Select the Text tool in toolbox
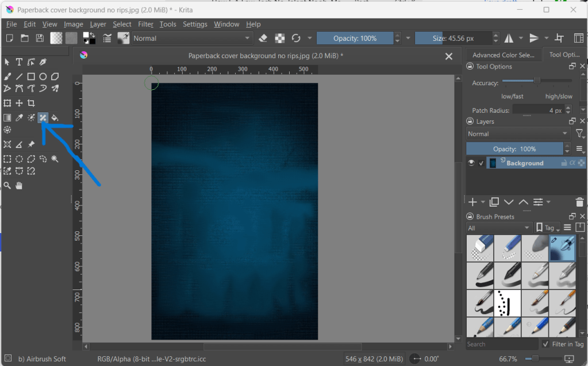The width and height of the screenshot is (588, 366). click(x=19, y=62)
